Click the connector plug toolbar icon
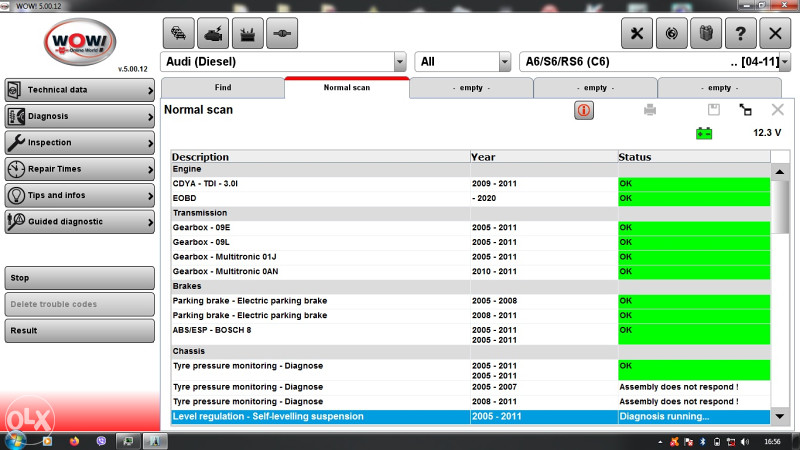Image resolution: width=800 pixels, height=450 pixels. 282,33
